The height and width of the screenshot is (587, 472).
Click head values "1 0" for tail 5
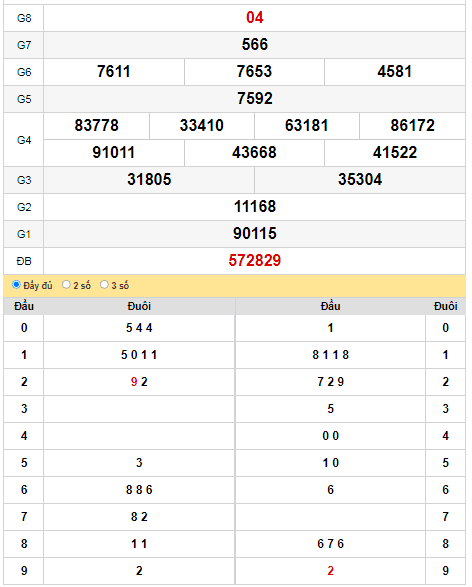[x=331, y=463]
